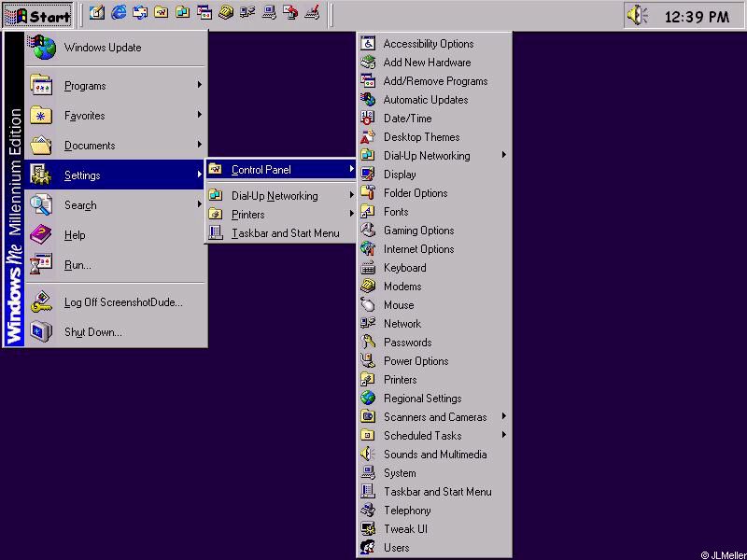Open Taskbar and Start Menu in Control Panel list

click(x=434, y=492)
